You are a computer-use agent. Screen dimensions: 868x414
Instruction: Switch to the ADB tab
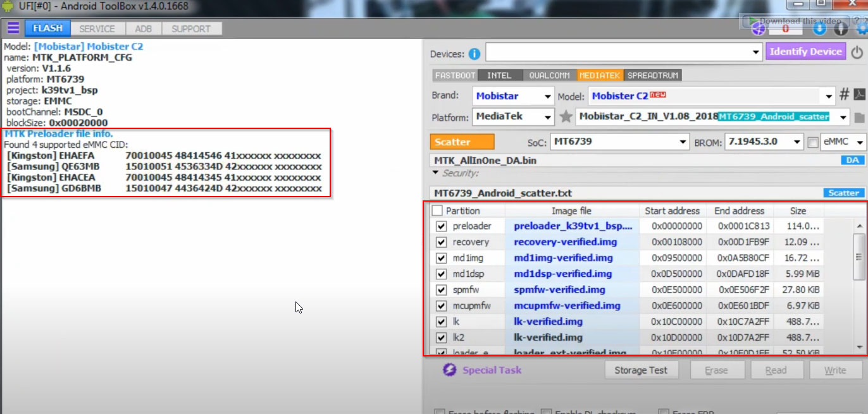[x=144, y=28]
